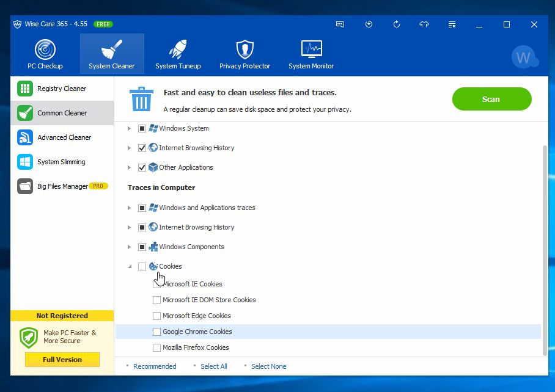Screen dimensions: 555x392
Task: Click the Not Registered banner
Action: click(x=62, y=316)
